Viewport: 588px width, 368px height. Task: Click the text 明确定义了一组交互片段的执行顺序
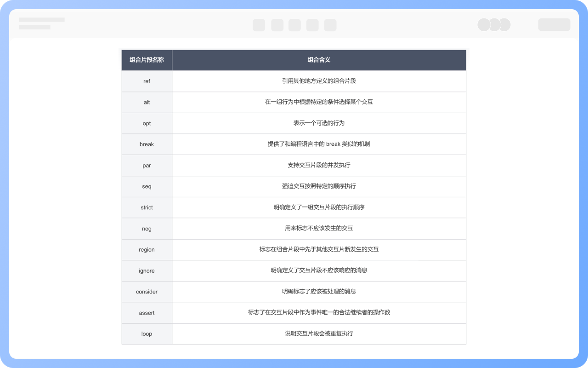[319, 207]
